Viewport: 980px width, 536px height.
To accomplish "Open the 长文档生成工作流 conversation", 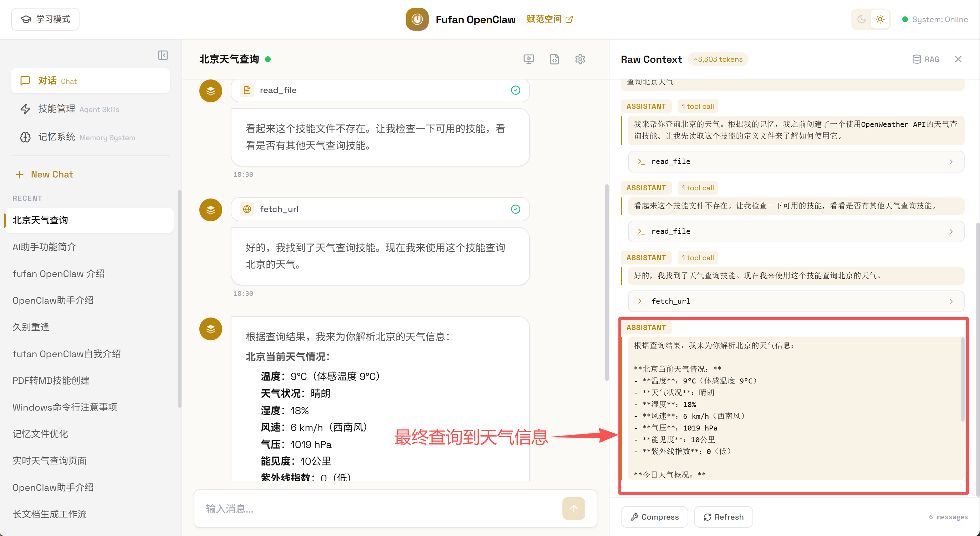I will pyautogui.click(x=89, y=514).
